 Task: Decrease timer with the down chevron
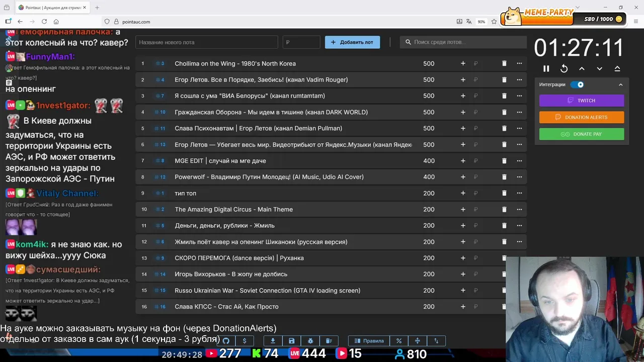tap(599, 68)
